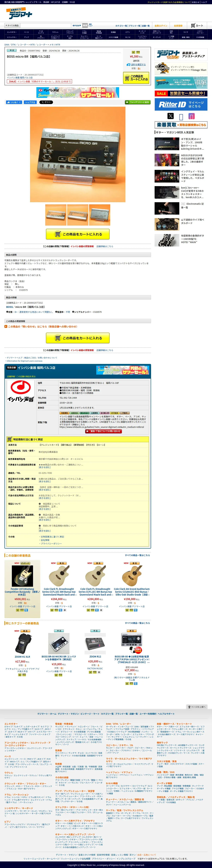Open Information for Digimart users overseas link

coord(25,361)
